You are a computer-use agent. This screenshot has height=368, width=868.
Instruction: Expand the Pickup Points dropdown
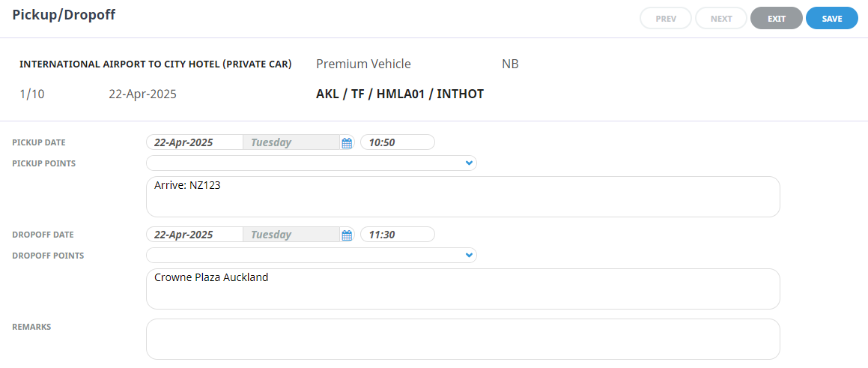pos(469,163)
